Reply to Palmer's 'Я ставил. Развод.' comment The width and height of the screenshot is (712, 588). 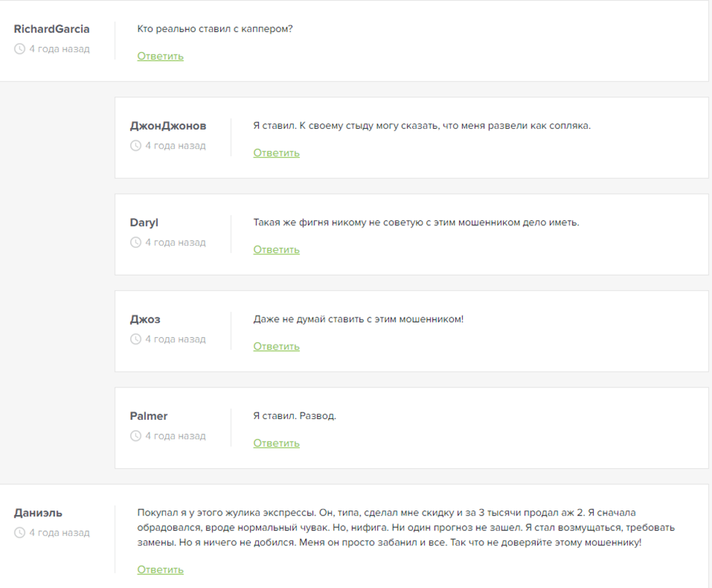276,443
